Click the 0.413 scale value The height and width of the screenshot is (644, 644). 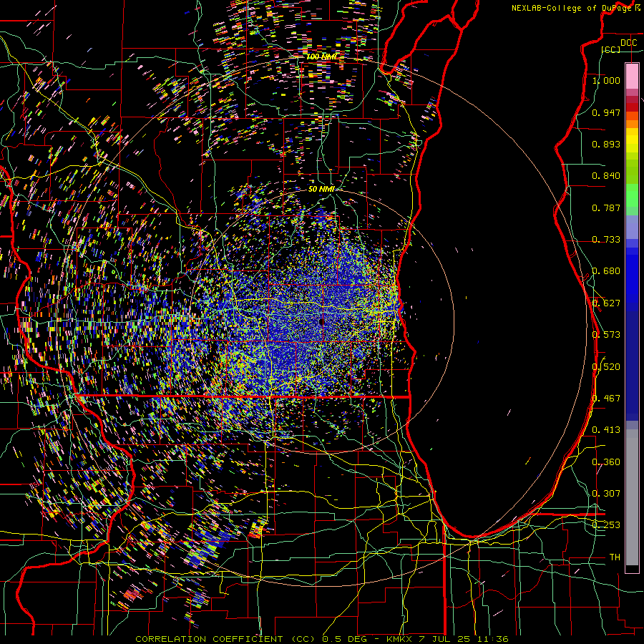(606, 430)
